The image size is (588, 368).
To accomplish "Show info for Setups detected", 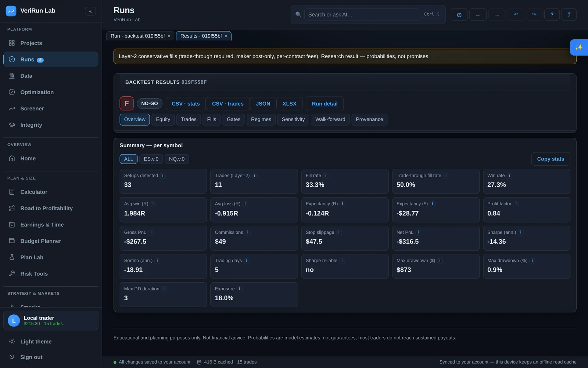I will coord(163,176).
